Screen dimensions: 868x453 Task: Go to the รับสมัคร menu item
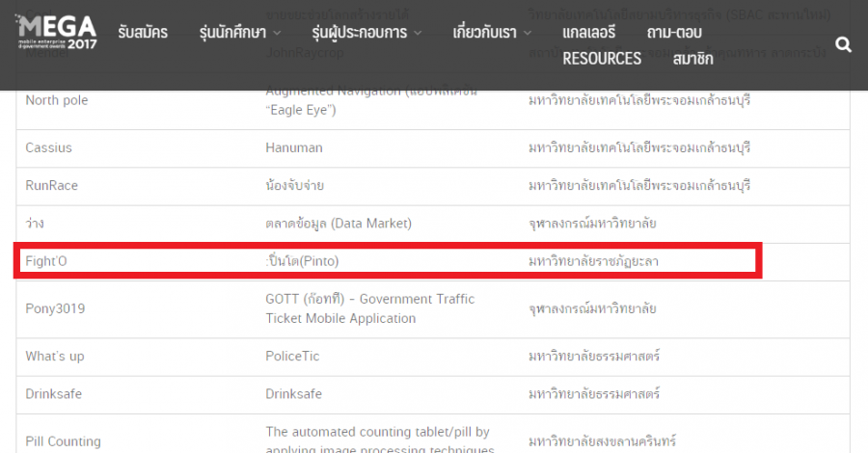(x=143, y=33)
